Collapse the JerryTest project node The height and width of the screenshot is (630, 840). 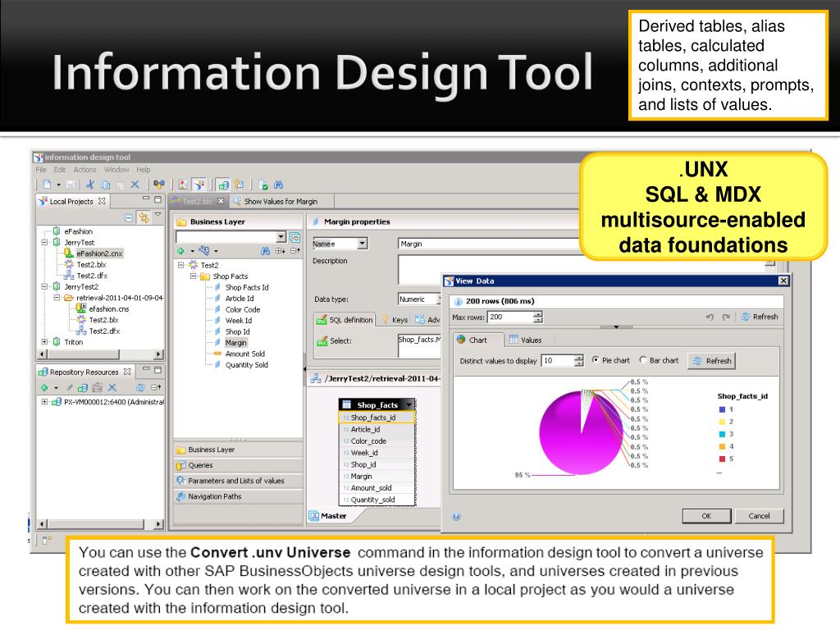44,242
